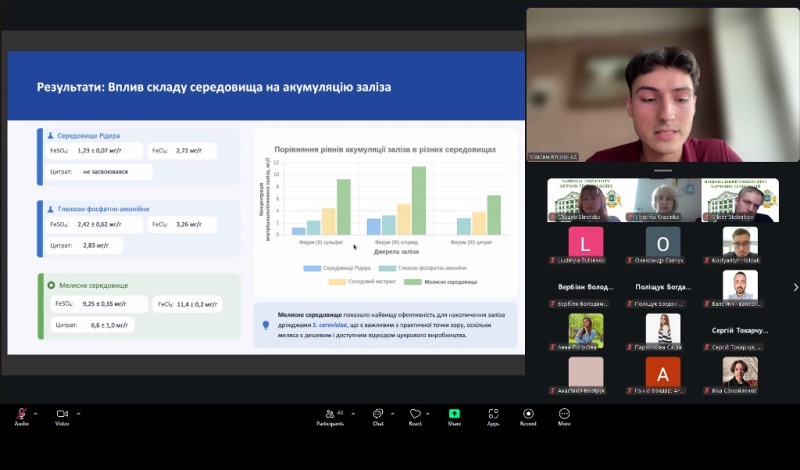
Task: Click the green Share screen button
Action: pos(454,414)
